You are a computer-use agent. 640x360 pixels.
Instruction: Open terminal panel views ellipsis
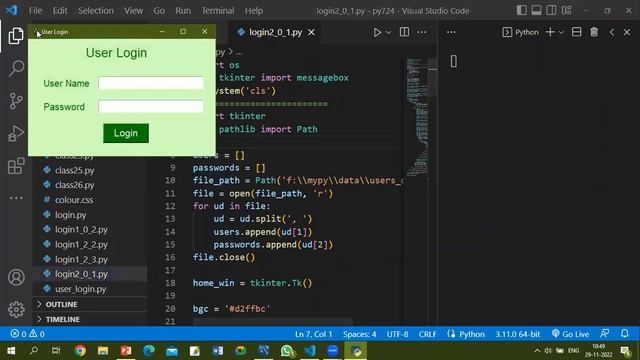tap(451, 32)
